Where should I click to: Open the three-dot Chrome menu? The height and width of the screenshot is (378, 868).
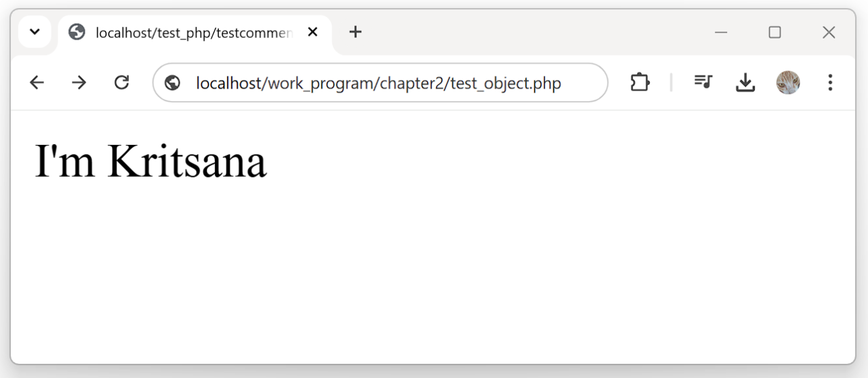point(830,83)
